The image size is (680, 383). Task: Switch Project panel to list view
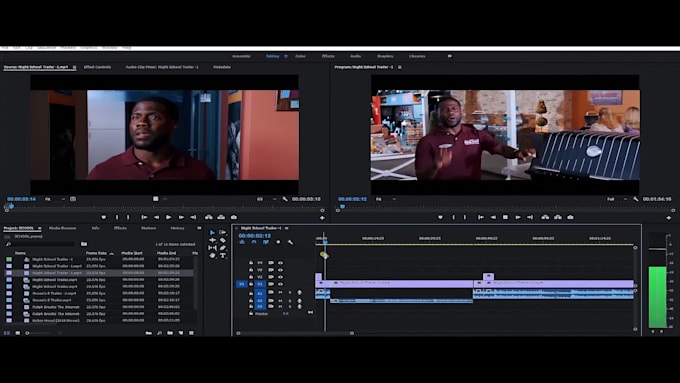coord(7,333)
